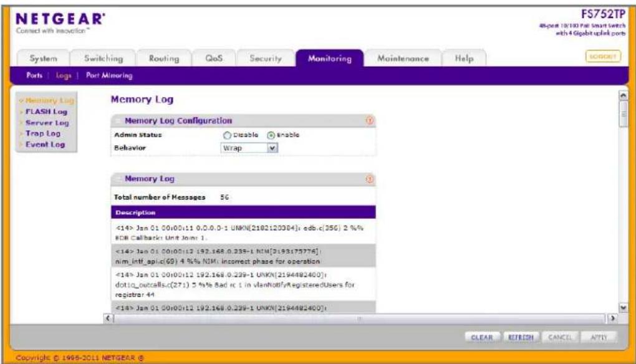Image resolution: width=636 pixels, height=364 pixels.
Task: Select the Enable admin status radio button
Action: tap(271, 135)
